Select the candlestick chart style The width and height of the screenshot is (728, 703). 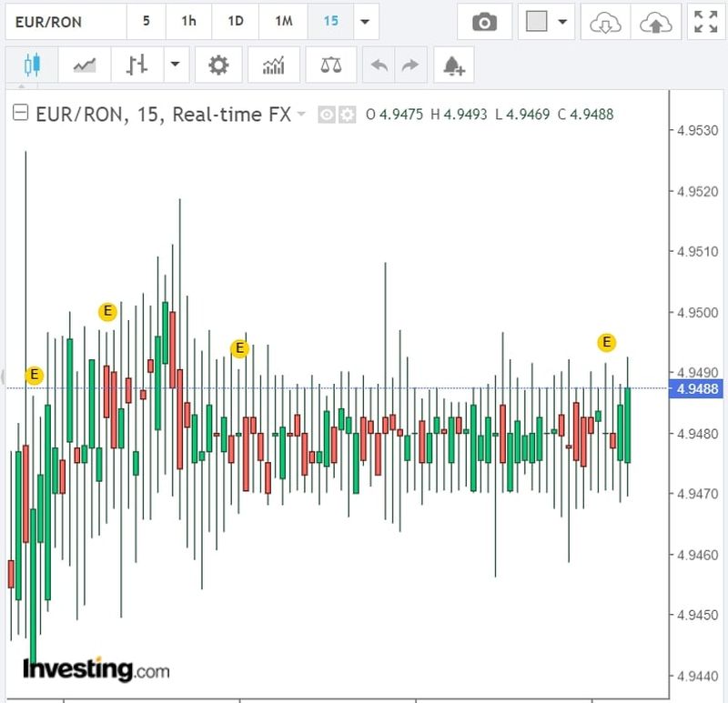pos(33,65)
